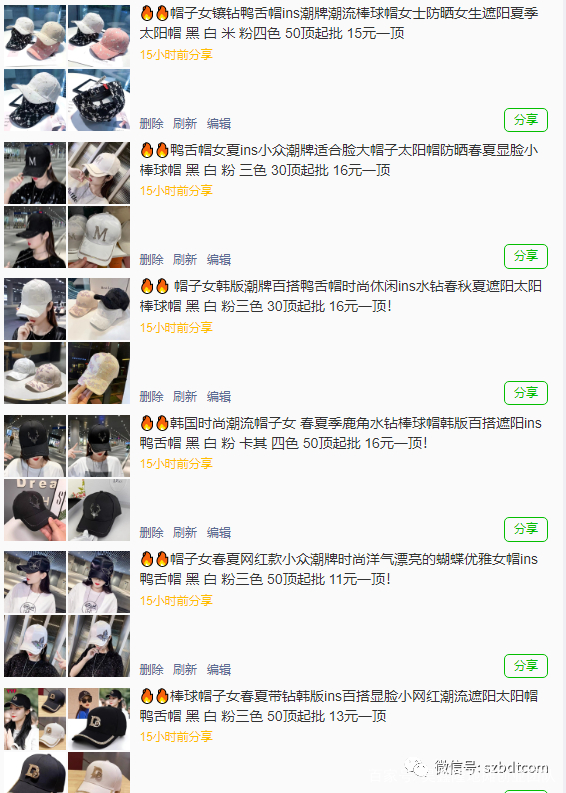Click 分享 button for the 镶钻鸭舌帽 listing

[x=526, y=120]
